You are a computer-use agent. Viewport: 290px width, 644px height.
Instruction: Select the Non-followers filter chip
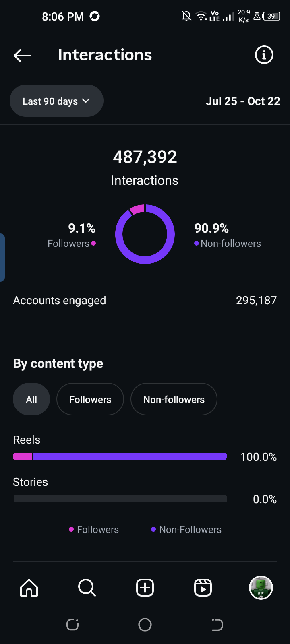point(174,399)
